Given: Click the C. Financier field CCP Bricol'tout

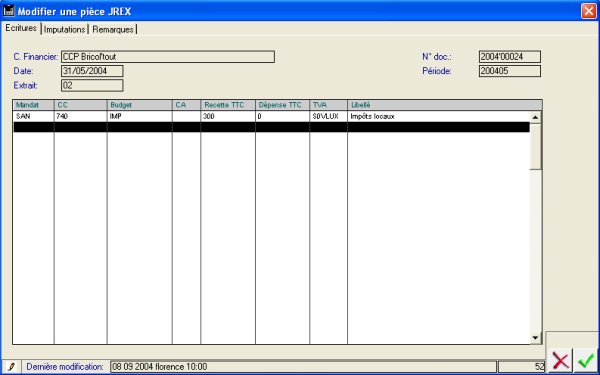Looking at the screenshot, I should pyautogui.click(x=168, y=57).
